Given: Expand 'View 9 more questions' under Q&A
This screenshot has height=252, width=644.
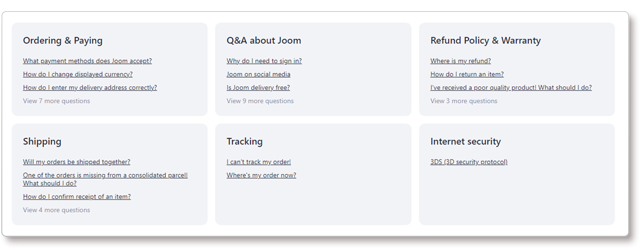Looking at the screenshot, I should [x=260, y=101].
